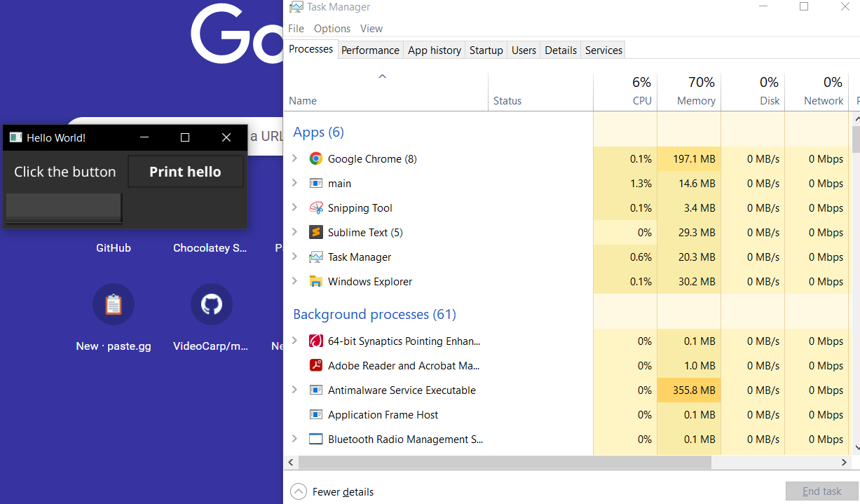This screenshot has height=504, width=860.
Task: Click the Adobe Reader and Acrobat icon
Action: 316,365
